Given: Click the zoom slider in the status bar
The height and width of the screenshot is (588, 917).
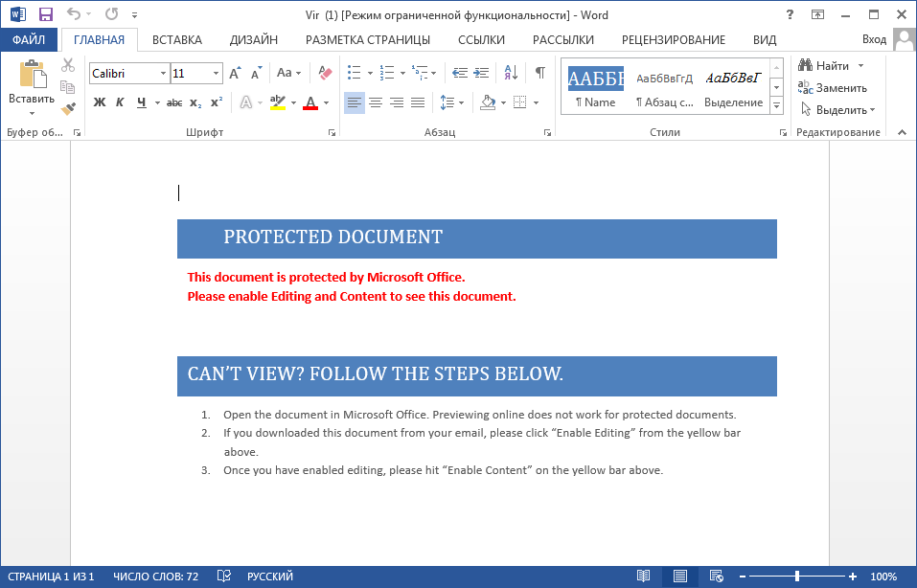Looking at the screenshot, I should tap(797, 577).
